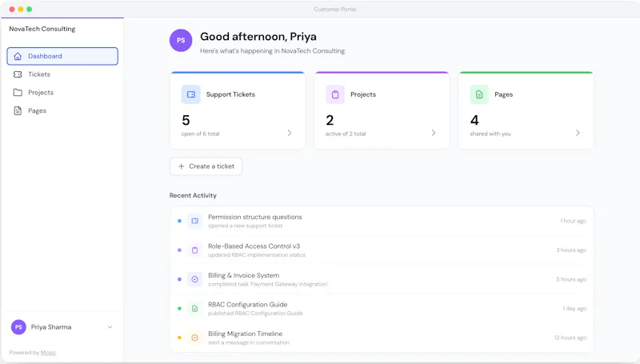Click the Create a ticket button
The height and width of the screenshot is (364, 640).
point(206,166)
